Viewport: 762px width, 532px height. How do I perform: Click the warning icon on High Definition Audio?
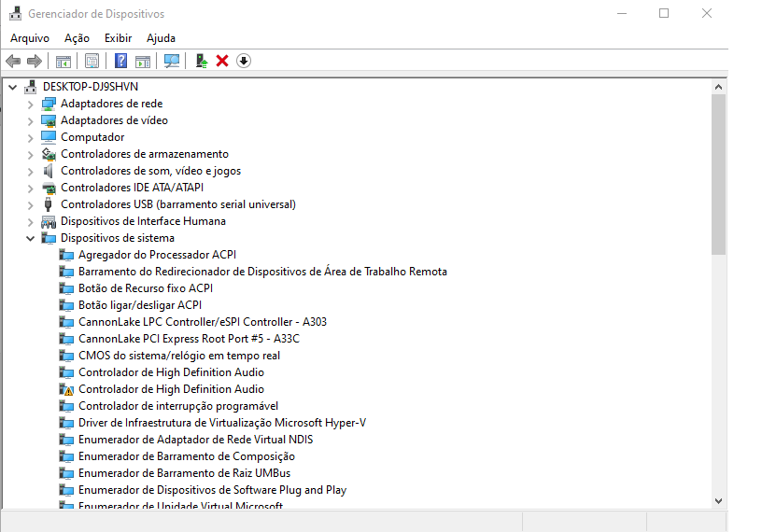(x=66, y=389)
